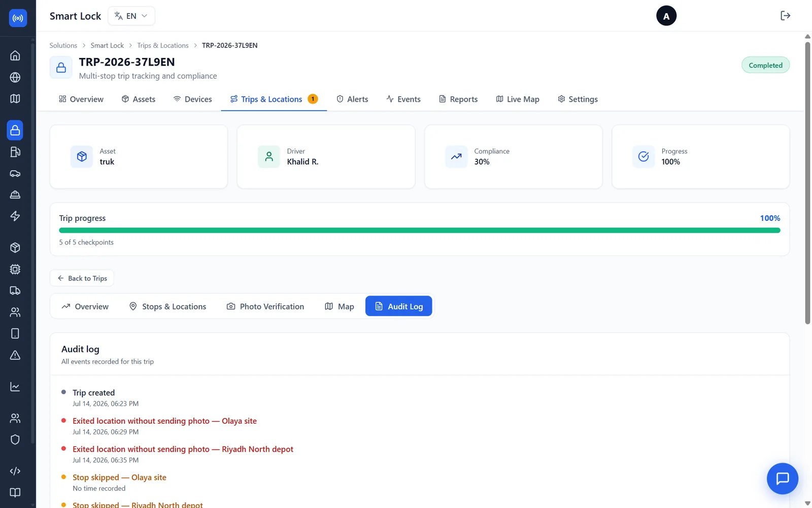Screen dimensions: 812x508
Task: Follow the Smart Lock breadcrumb link
Action: pos(107,45)
